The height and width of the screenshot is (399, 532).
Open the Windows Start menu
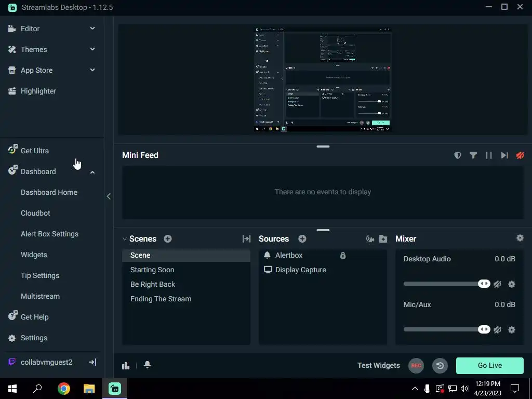12,389
